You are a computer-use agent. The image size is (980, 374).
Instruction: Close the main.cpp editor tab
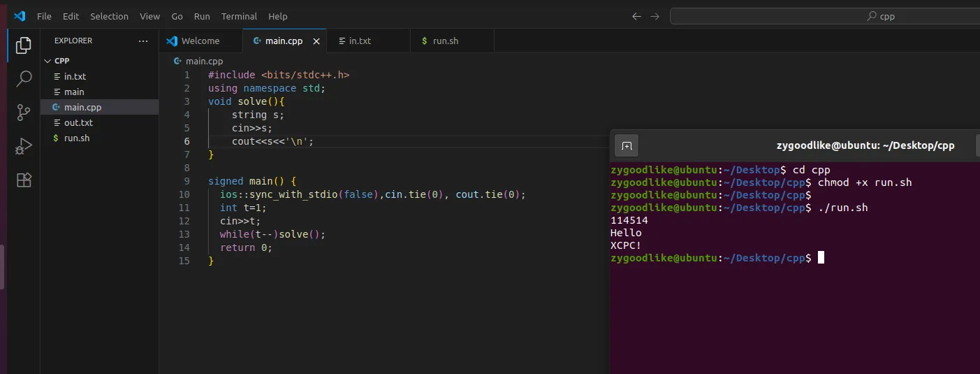pyautogui.click(x=316, y=41)
